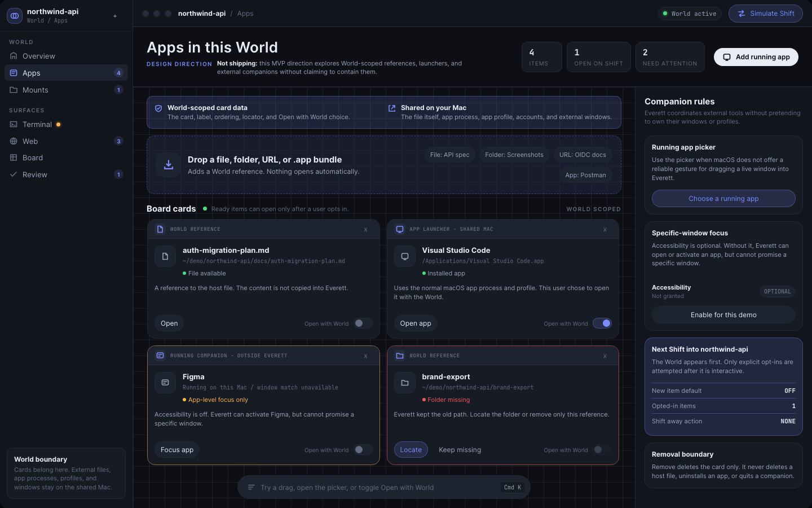Screen dimensions: 812x508
Task: Click Locate on the brand-export card
Action: click(411, 450)
